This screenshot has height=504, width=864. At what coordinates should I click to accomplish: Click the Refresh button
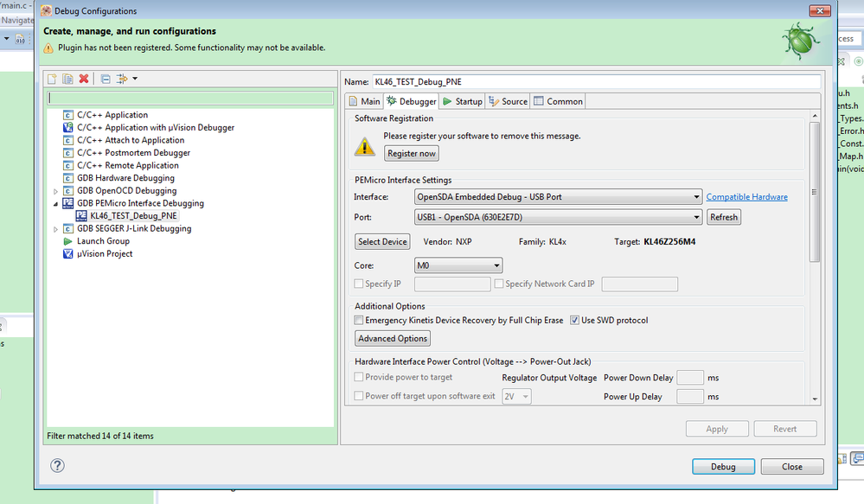pyautogui.click(x=724, y=217)
